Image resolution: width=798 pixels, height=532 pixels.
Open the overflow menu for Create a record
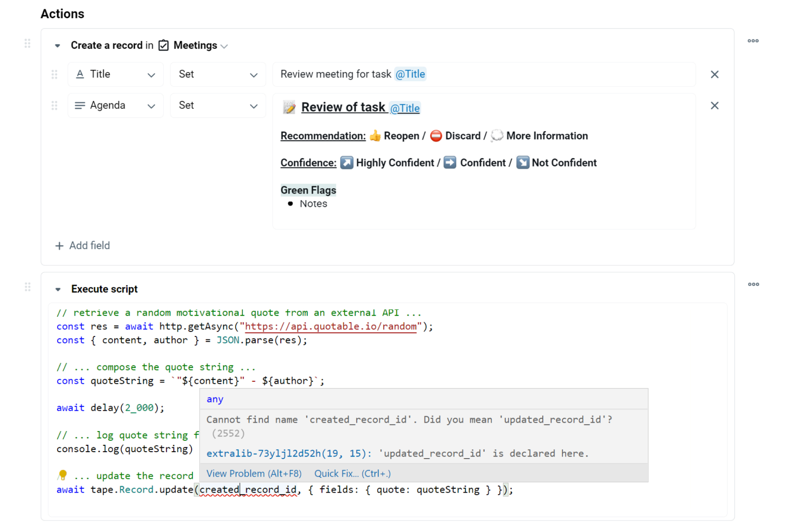tap(753, 41)
